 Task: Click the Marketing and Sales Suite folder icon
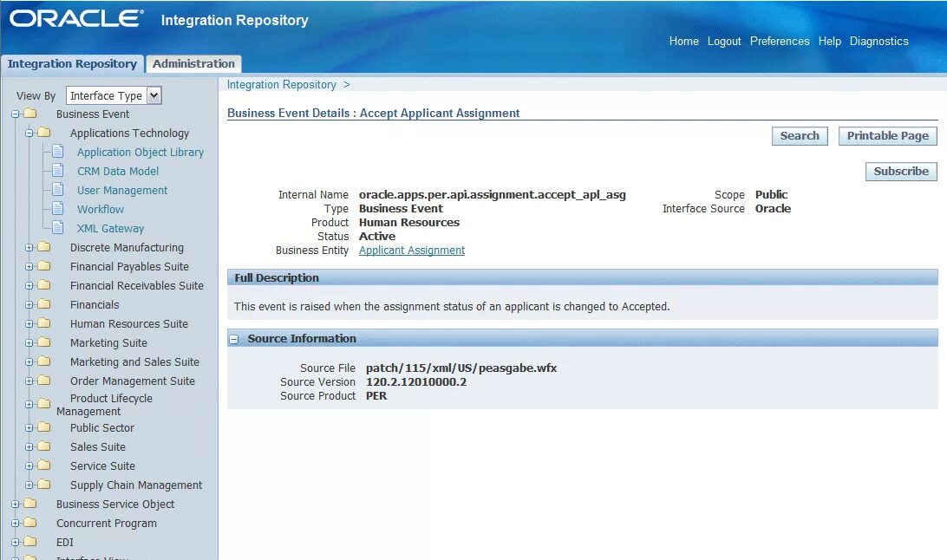coord(44,361)
